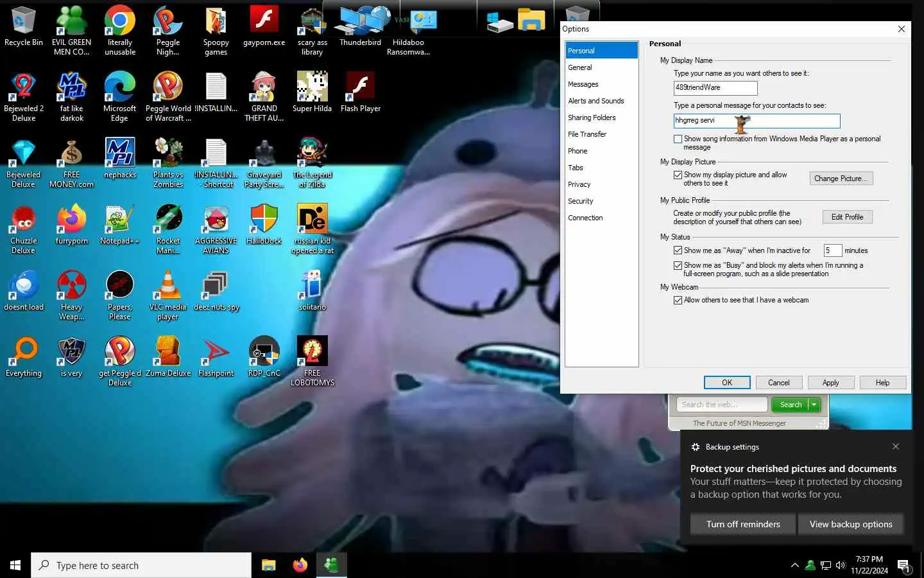Open Firefox from the taskbar
This screenshot has width=924, height=578.
click(x=300, y=565)
